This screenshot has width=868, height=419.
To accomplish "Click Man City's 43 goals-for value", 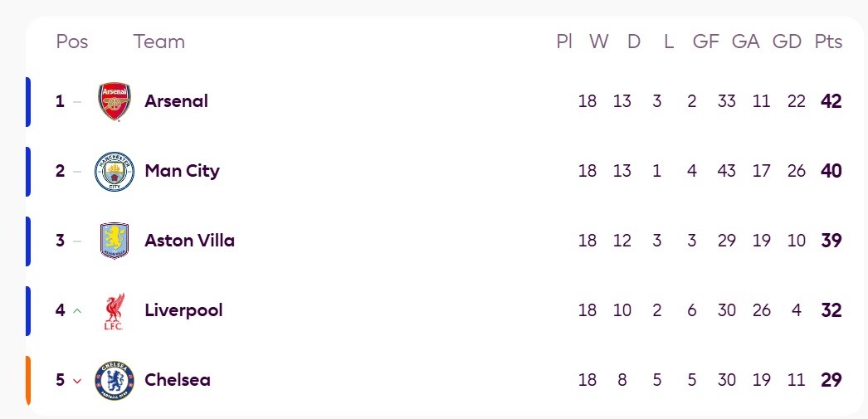I will pyautogui.click(x=726, y=171).
